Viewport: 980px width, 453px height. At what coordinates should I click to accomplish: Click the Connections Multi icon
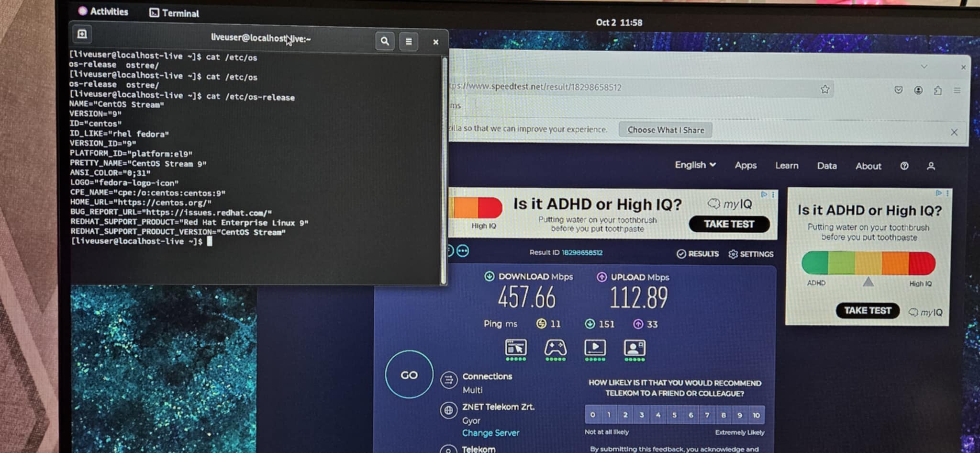coord(448,380)
